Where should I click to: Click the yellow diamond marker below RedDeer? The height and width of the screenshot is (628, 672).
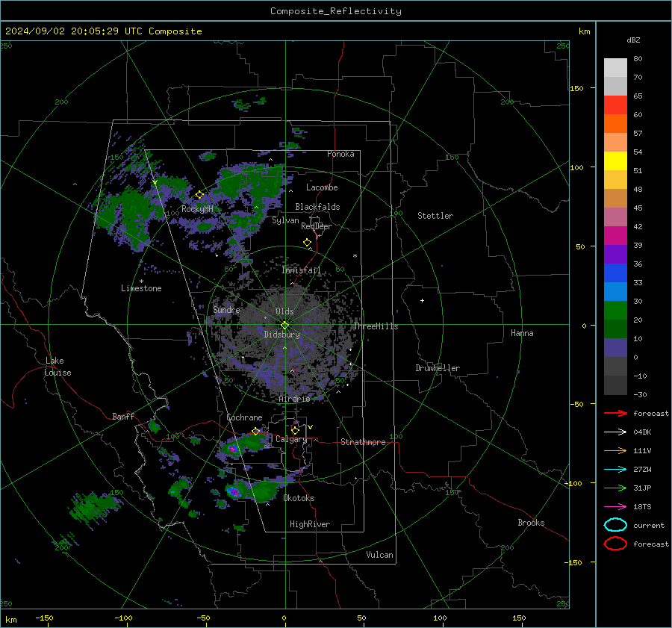[307, 243]
